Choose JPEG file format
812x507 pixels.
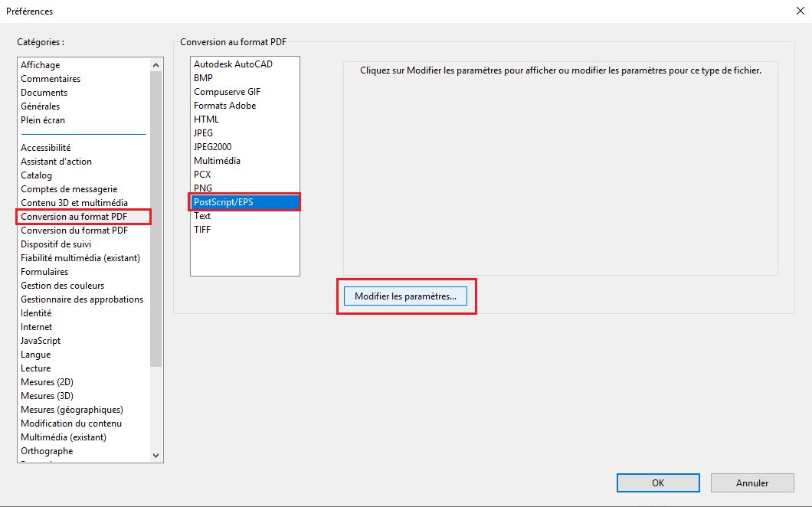(204, 133)
